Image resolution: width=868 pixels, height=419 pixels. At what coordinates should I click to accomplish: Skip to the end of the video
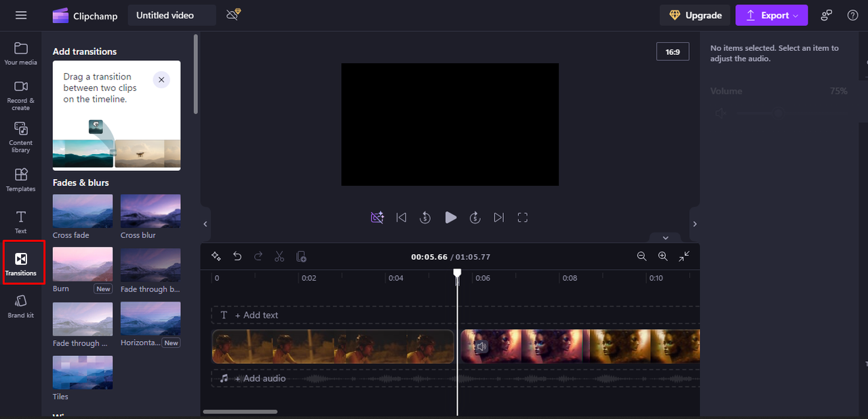[499, 218]
